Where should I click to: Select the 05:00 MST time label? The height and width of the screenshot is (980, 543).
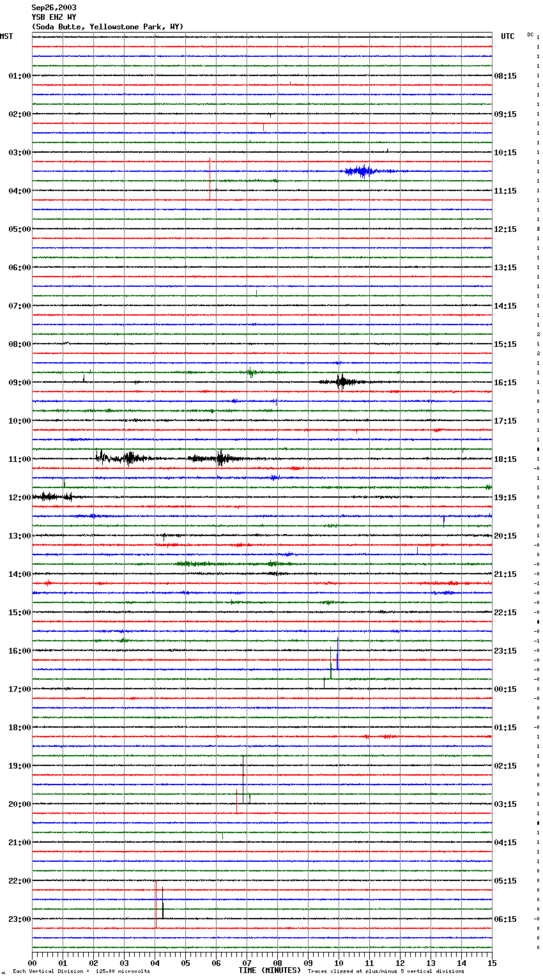point(20,229)
